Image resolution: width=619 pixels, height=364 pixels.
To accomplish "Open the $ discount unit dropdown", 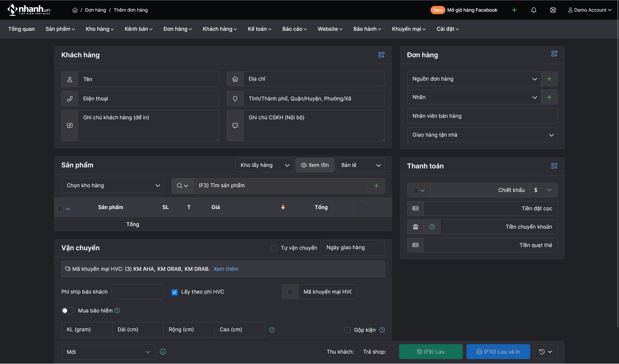I will click(x=544, y=190).
